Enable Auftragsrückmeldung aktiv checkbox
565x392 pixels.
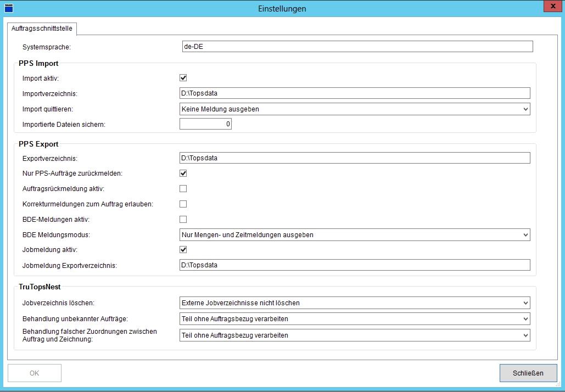pos(183,189)
